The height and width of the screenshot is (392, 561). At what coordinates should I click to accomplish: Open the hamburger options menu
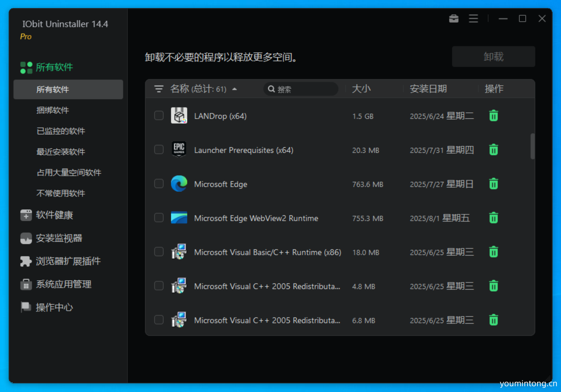[473, 18]
